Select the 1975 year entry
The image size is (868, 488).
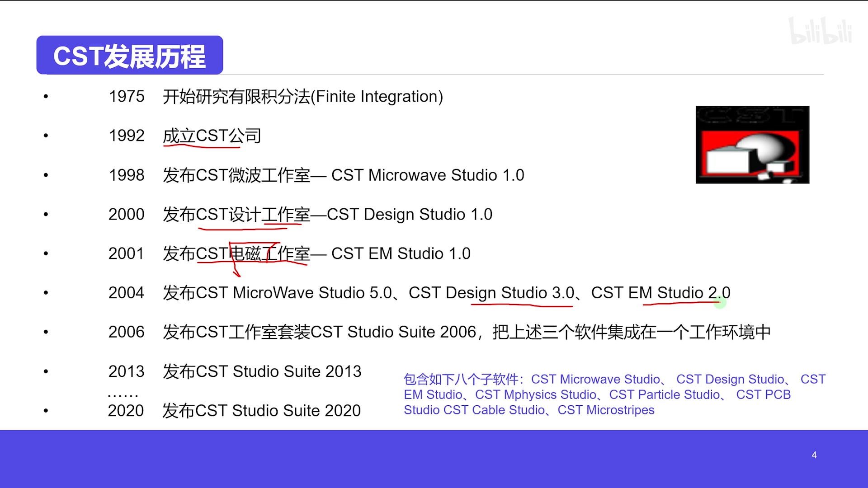click(127, 96)
